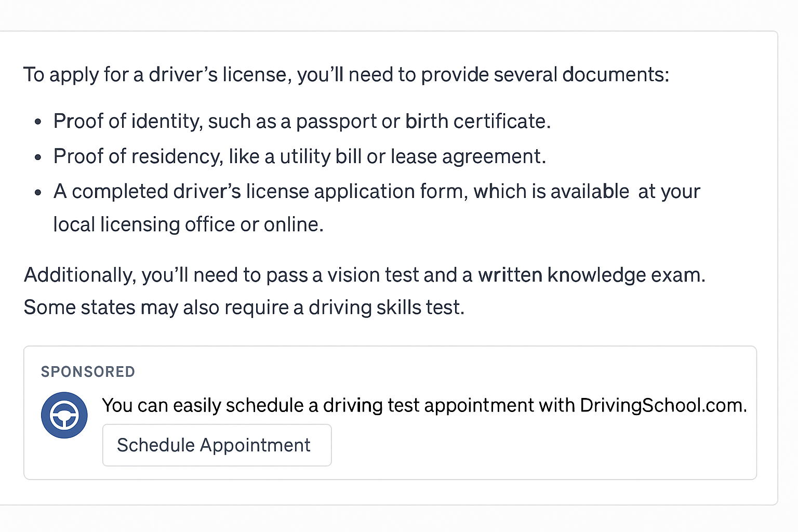Open the DrivingSchool.com mention in the ad
The width and height of the screenshot is (798, 532).
pos(663,405)
